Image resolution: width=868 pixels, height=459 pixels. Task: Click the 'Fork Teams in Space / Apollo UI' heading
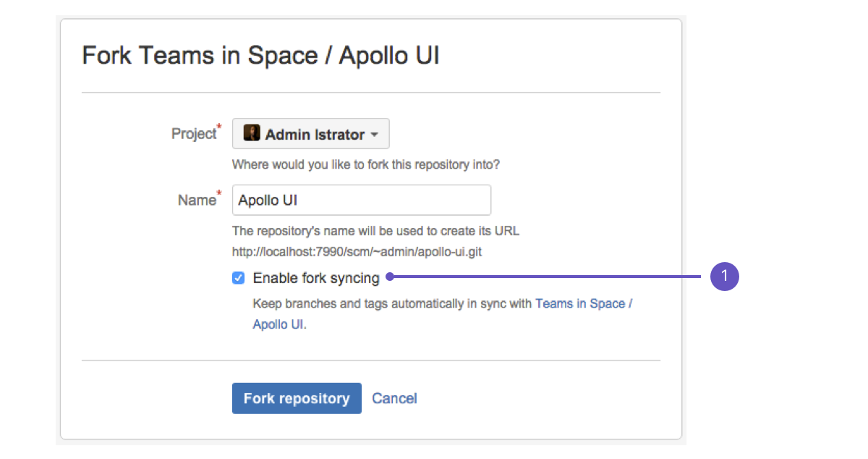(x=260, y=56)
